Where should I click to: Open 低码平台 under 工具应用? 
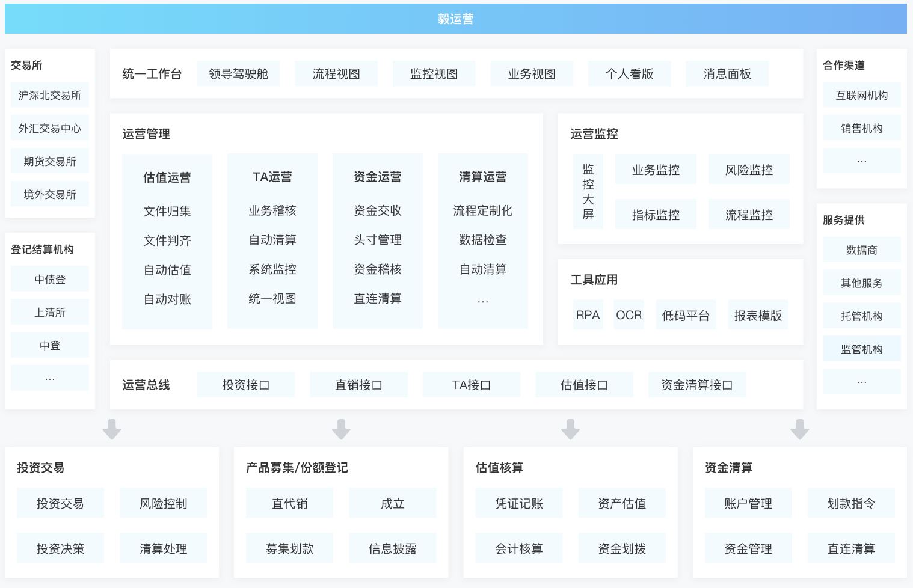pos(686,316)
